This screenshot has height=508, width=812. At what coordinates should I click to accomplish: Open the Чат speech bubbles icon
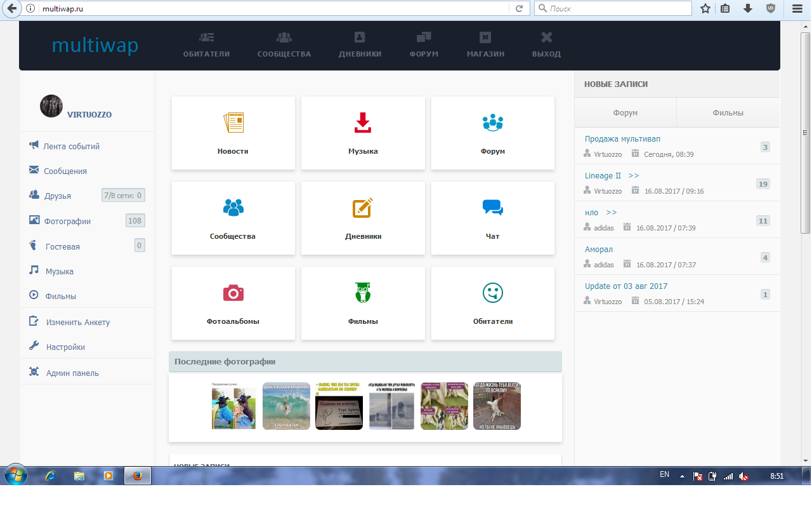pyautogui.click(x=492, y=208)
